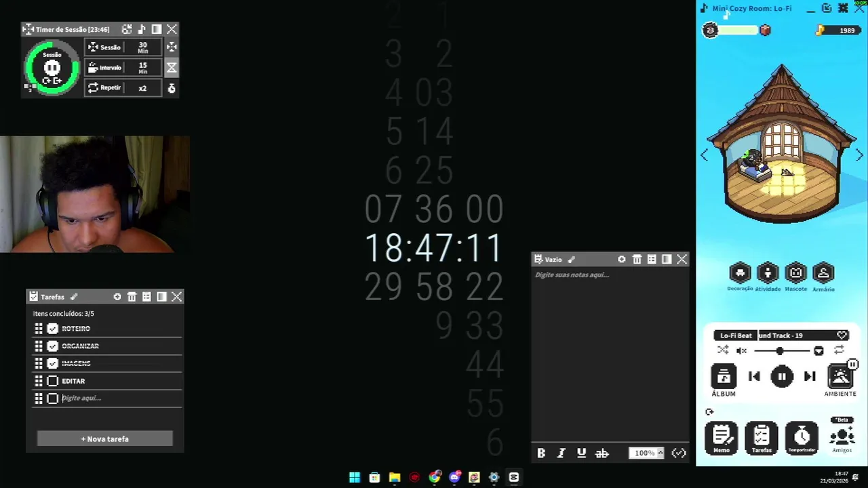Image resolution: width=868 pixels, height=488 pixels.
Task: Toggle code view icon in notes
Action: click(679, 453)
